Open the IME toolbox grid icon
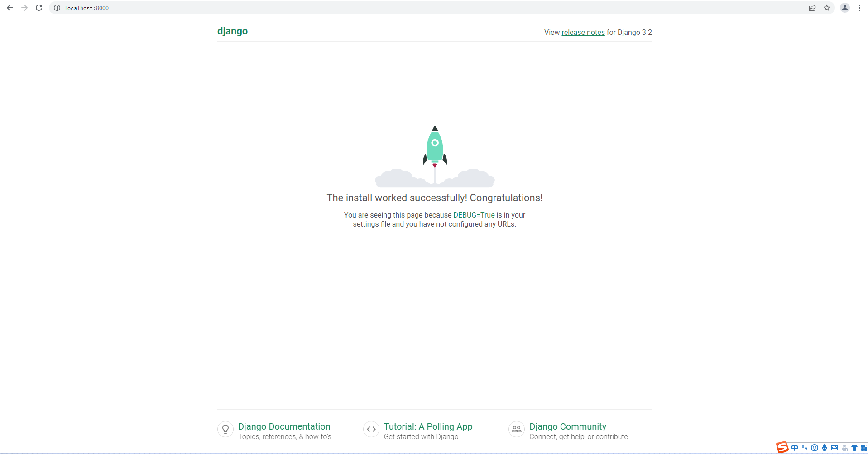Viewport: 868px width, 455px height. pos(864,448)
